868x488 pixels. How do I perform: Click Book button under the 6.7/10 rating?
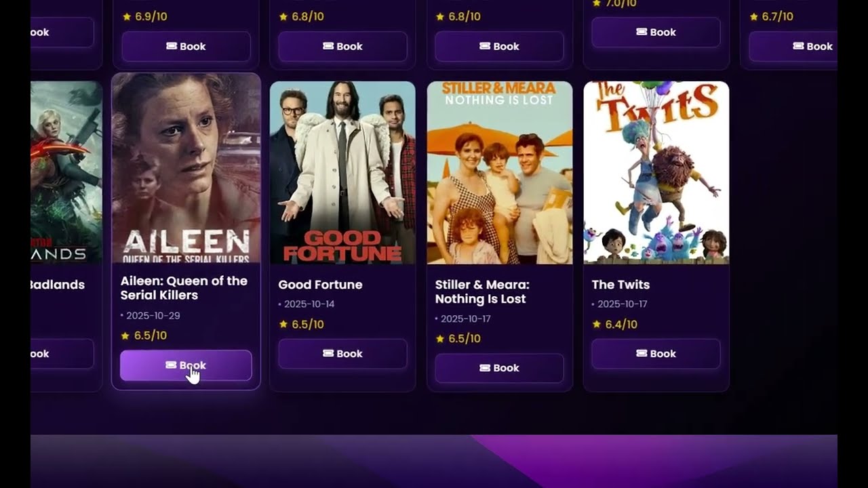coord(793,47)
